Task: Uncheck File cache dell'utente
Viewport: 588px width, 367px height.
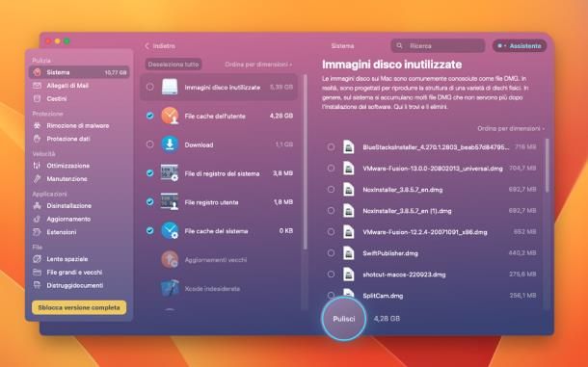Action: click(x=149, y=116)
